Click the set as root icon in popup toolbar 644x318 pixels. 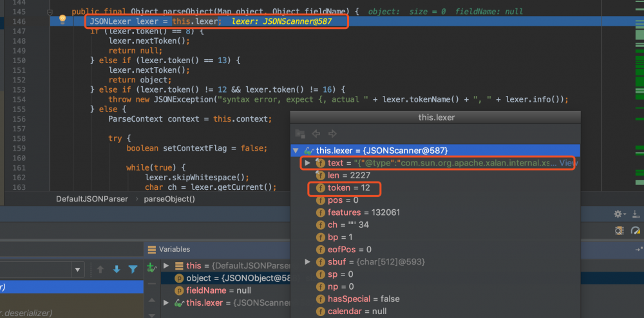(x=300, y=134)
